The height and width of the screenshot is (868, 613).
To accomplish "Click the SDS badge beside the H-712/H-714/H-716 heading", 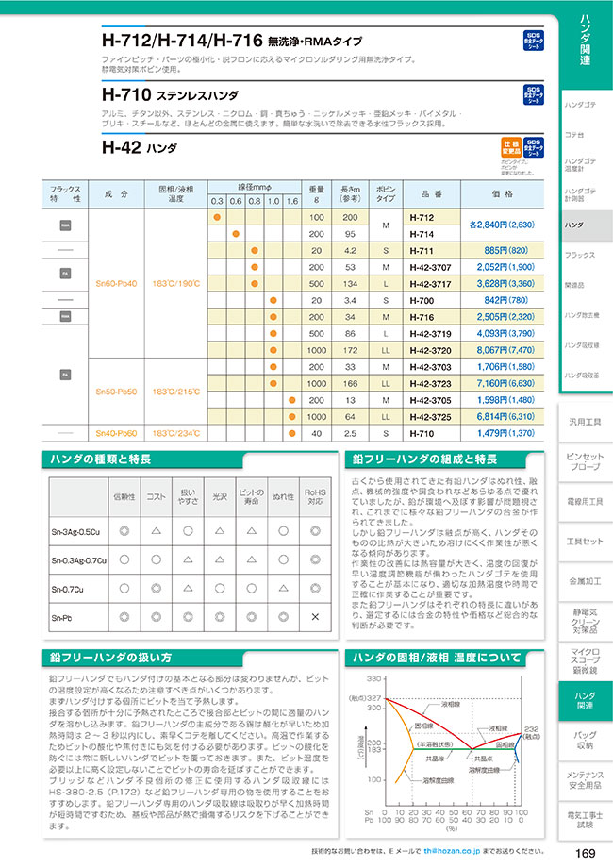I will [x=532, y=42].
